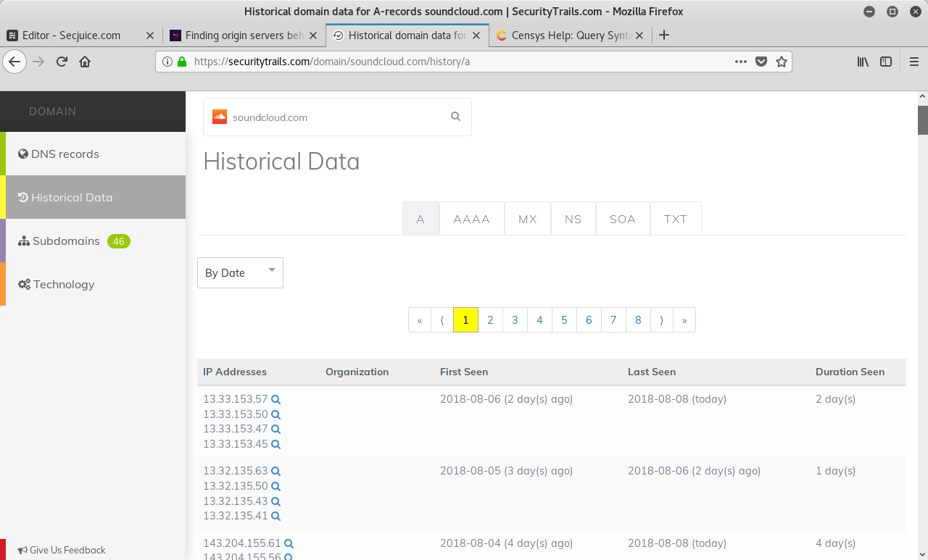Go to page 6 of results
This screenshot has height=560, width=928.
(x=589, y=320)
